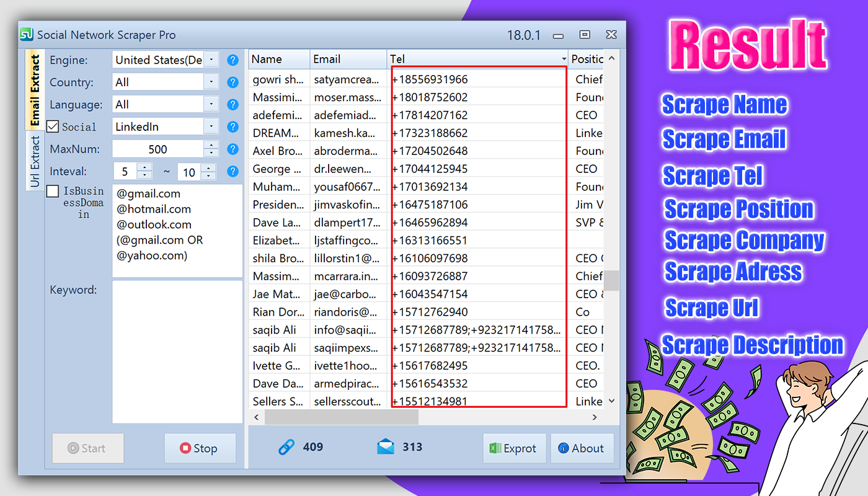Click the About button
This screenshot has width=868, height=496.
click(x=582, y=448)
